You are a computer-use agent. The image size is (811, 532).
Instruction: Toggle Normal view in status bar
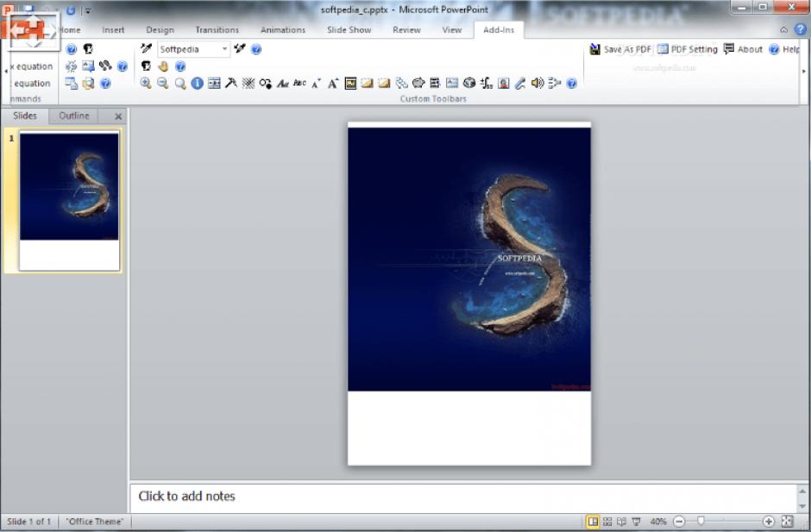[593, 522]
